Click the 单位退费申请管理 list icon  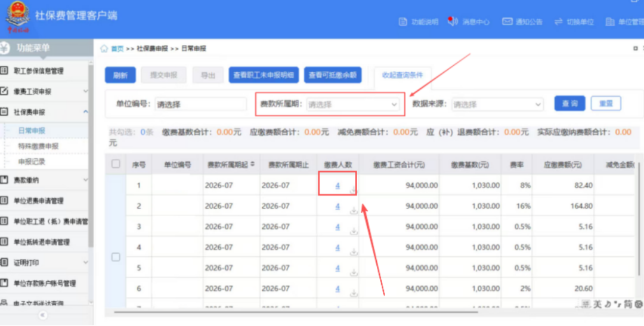tap(4, 200)
